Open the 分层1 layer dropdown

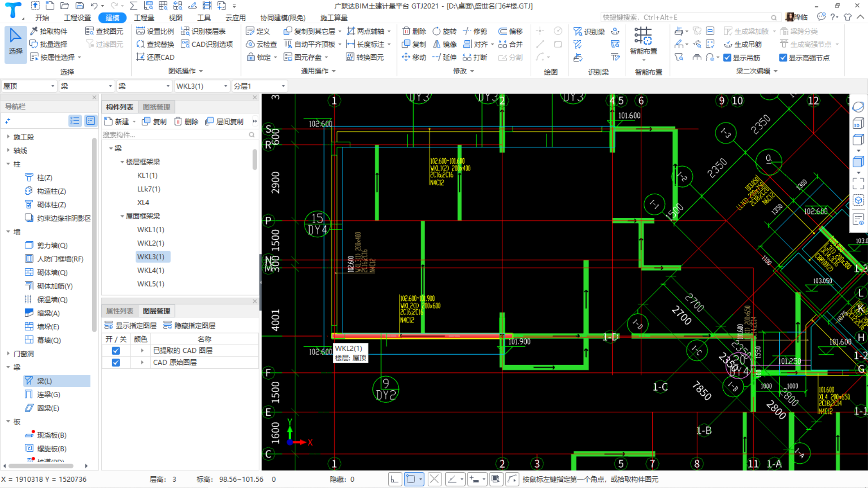259,86
